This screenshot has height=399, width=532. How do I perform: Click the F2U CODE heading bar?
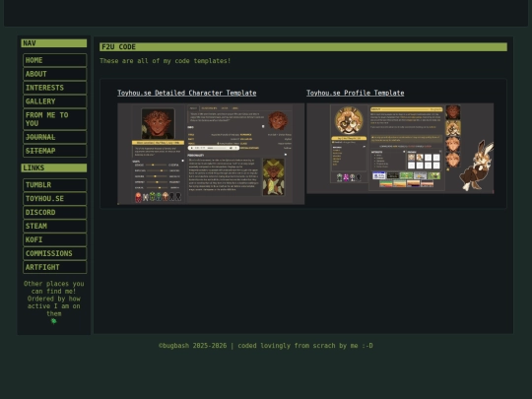(303, 47)
